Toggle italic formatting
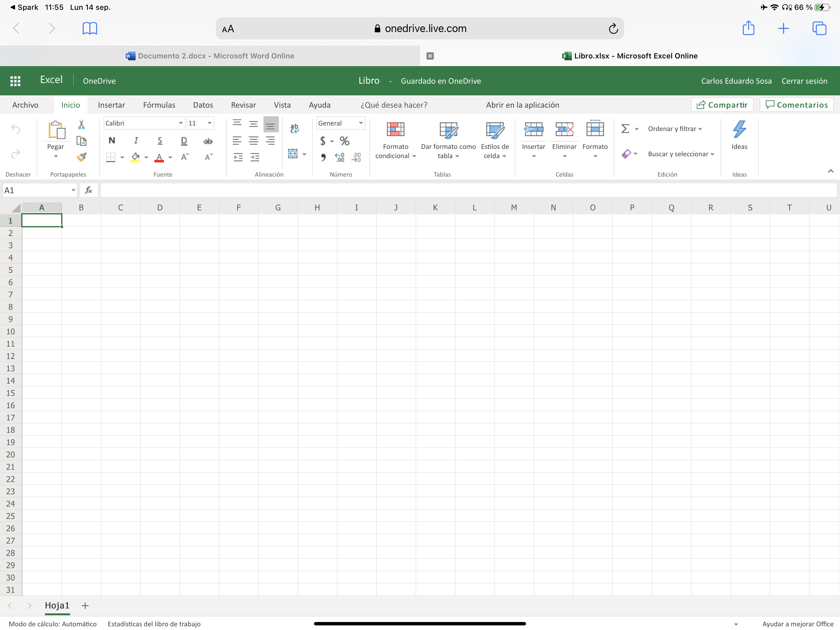 point(136,141)
